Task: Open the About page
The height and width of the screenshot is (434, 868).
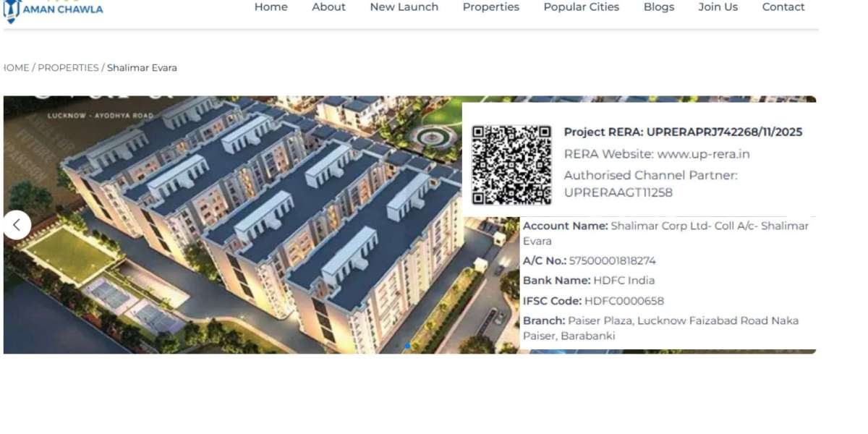Action: 328,7
